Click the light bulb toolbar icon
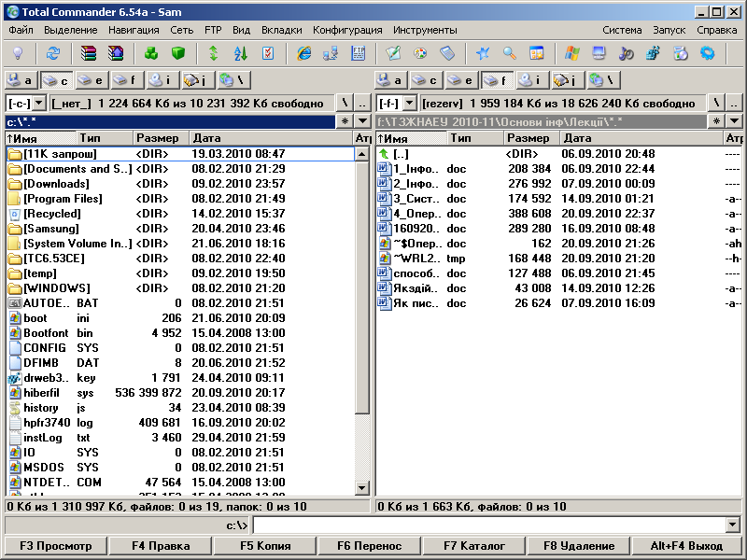The width and height of the screenshot is (747, 560). (x=18, y=53)
